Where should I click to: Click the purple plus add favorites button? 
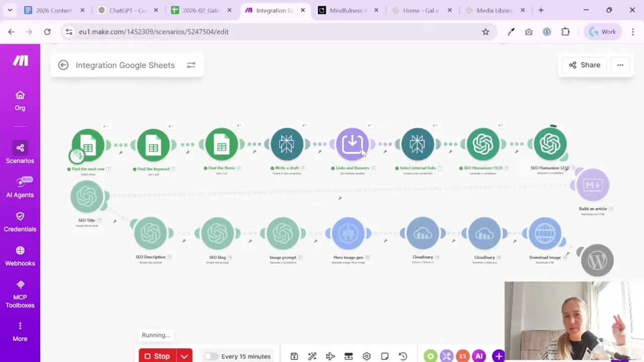pyautogui.click(x=498, y=356)
